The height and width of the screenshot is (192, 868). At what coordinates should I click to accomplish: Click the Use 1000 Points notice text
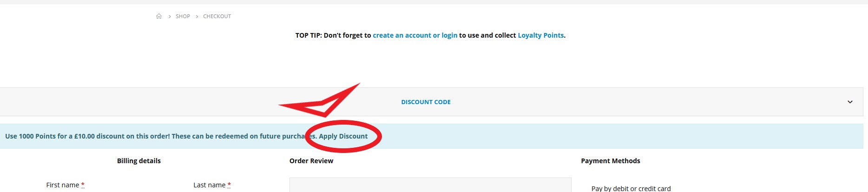[x=161, y=136]
